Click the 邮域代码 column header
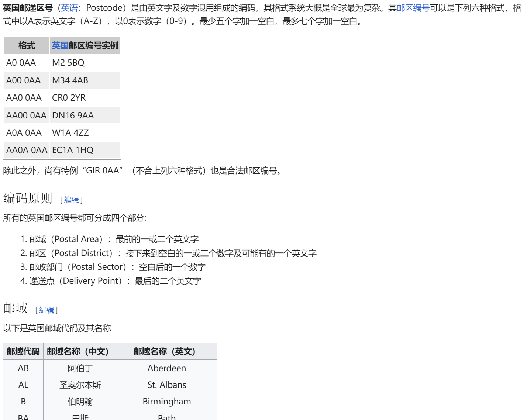The width and height of the screenshot is (527, 420). coord(23,351)
